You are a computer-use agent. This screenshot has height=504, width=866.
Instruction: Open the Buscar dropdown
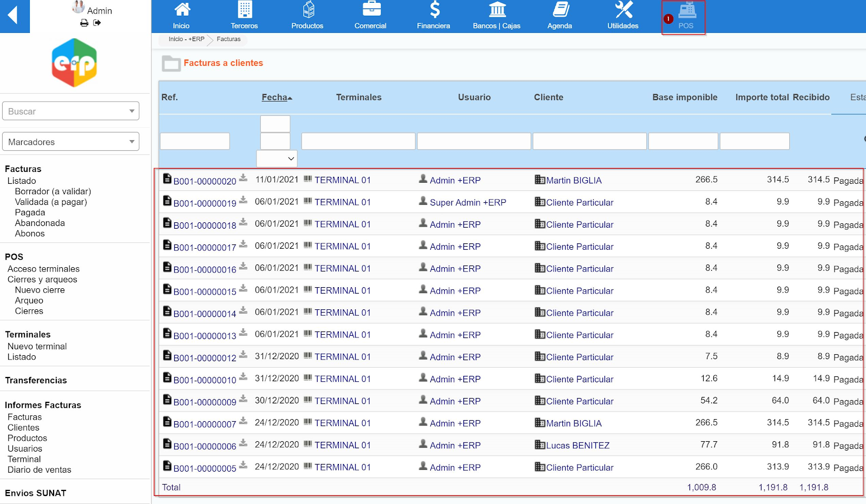tap(71, 111)
